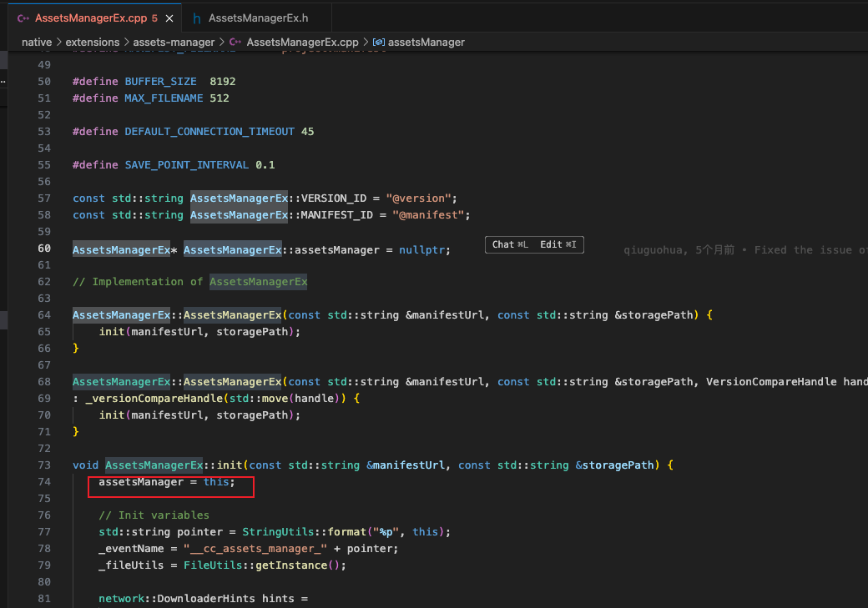Viewport: 868px width, 608px height.
Task: Click the AssetsManagerEx.cpp breadcrumb item
Action: click(302, 42)
